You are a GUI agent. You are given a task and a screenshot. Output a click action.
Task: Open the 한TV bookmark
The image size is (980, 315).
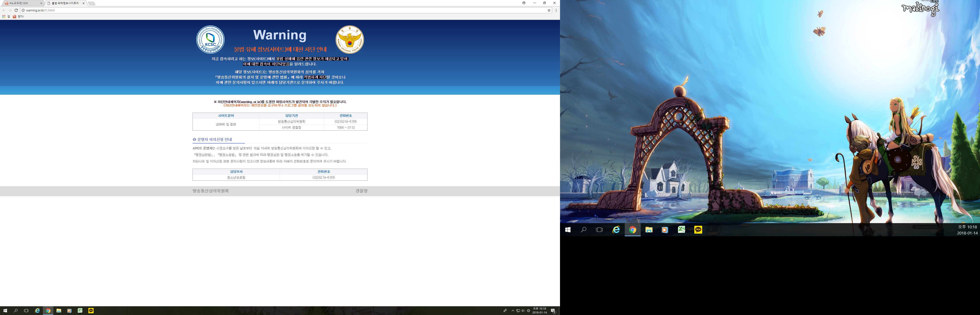tap(18, 17)
